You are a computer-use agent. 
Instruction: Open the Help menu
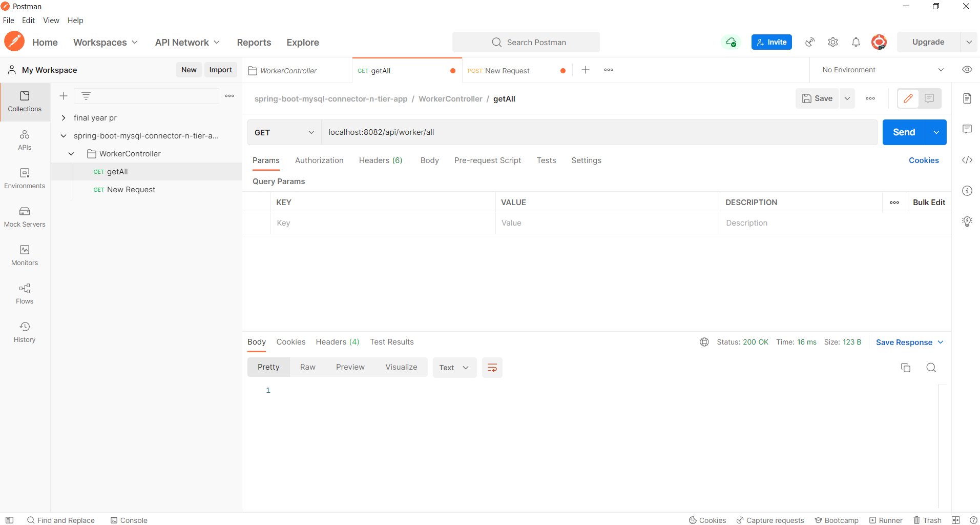tap(75, 21)
